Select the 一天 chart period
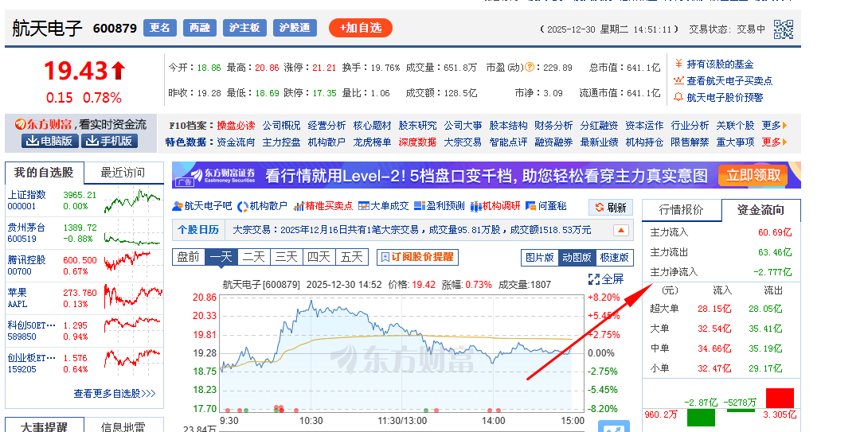Image resolution: width=868 pixels, height=432 pixels. pos(221,257)
